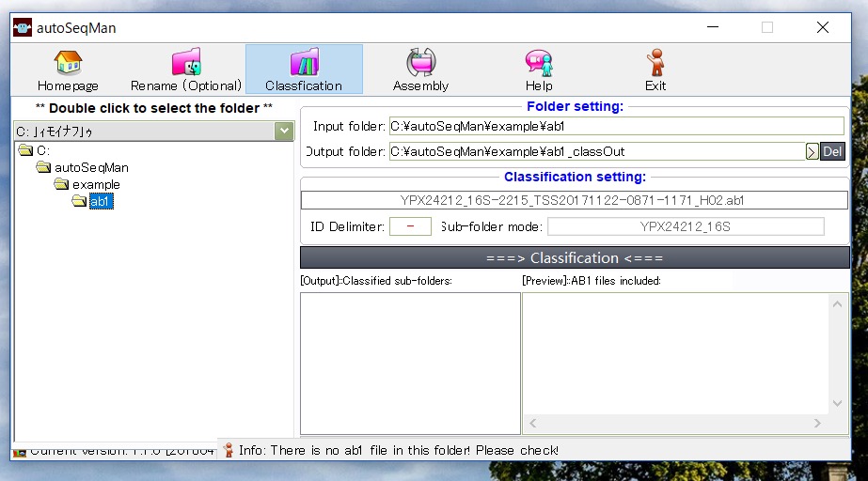This screenshot has width=868, height=481.
Task: Click the ab1 folder icon in tree
Action: [79, 201]
